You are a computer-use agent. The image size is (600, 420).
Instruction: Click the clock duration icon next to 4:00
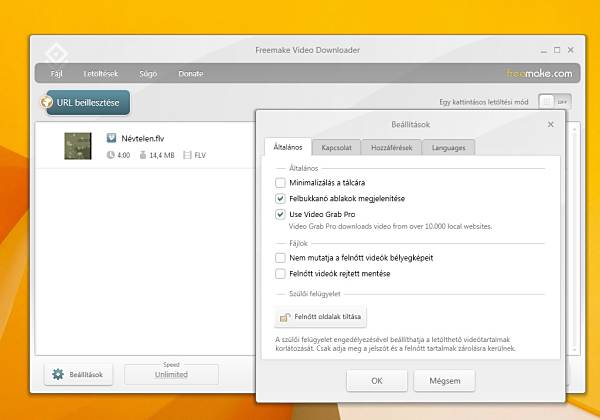111,155
